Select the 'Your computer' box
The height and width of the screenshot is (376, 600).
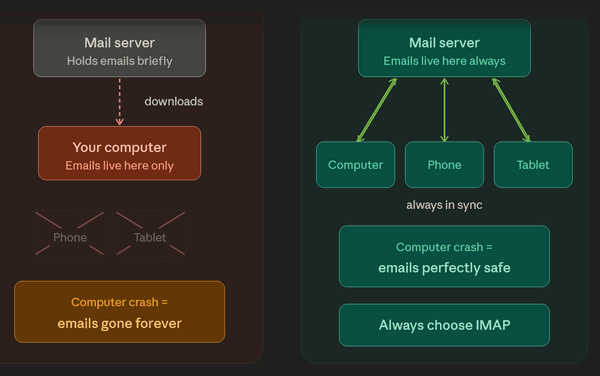coord(119,153)
